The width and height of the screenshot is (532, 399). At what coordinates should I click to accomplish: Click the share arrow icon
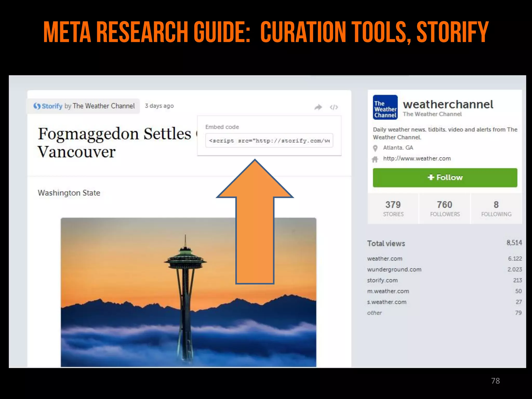pyautogui.click(x=318, y=107)
